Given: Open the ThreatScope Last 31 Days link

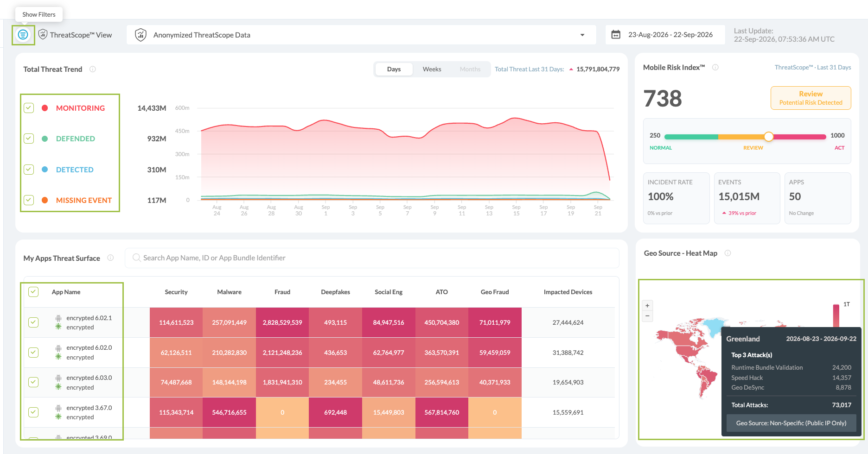Looking at the screenshot, I should click(x=812, y=67).
